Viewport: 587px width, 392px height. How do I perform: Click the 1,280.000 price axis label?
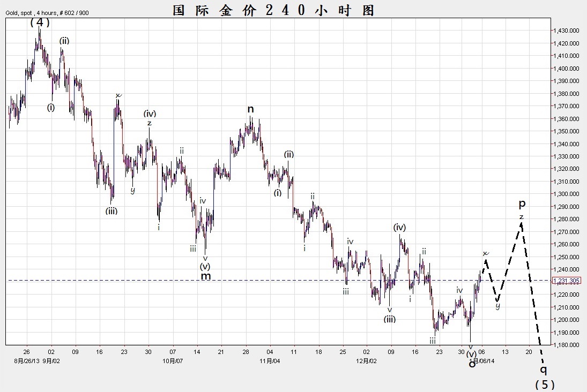pos(566,219)
